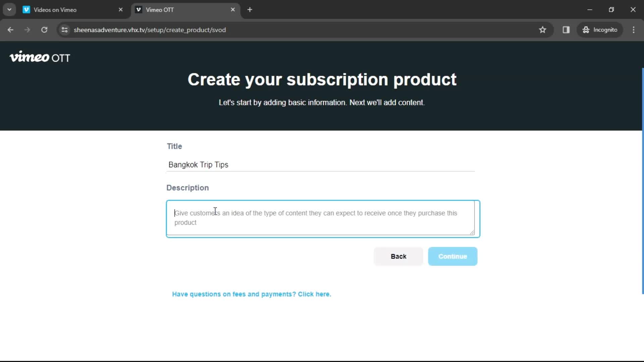Click the Back button

click(x=398, y=256)
